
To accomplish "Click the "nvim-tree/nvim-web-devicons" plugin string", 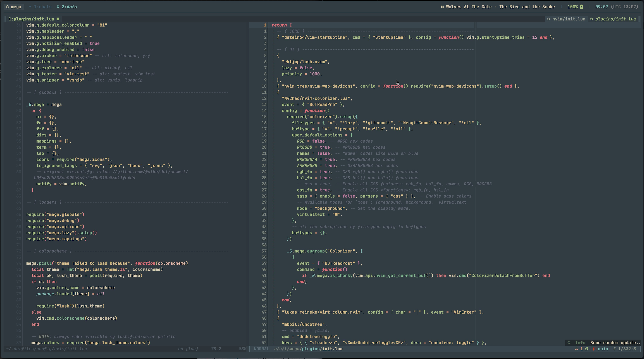I will 318,86.
